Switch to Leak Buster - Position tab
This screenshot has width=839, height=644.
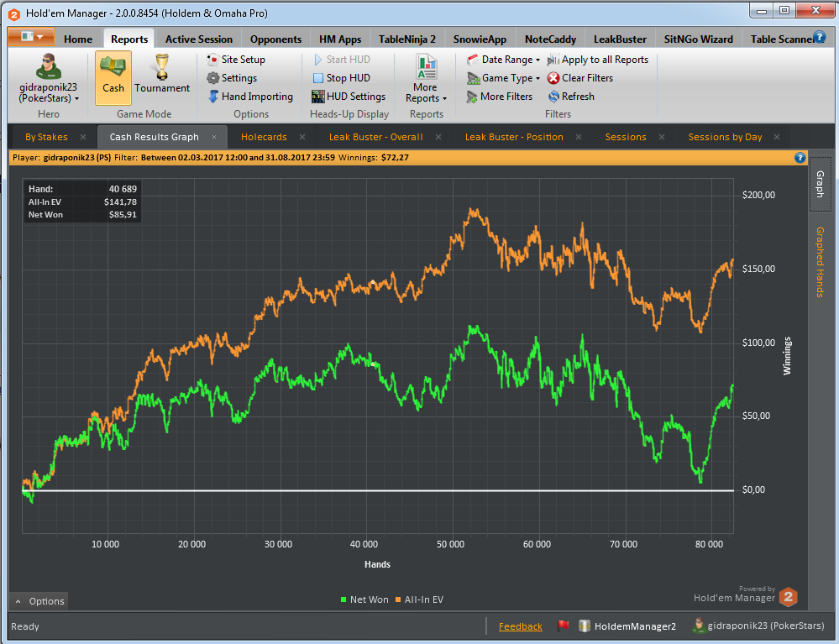pyautogui.click(x=514, y=137)
